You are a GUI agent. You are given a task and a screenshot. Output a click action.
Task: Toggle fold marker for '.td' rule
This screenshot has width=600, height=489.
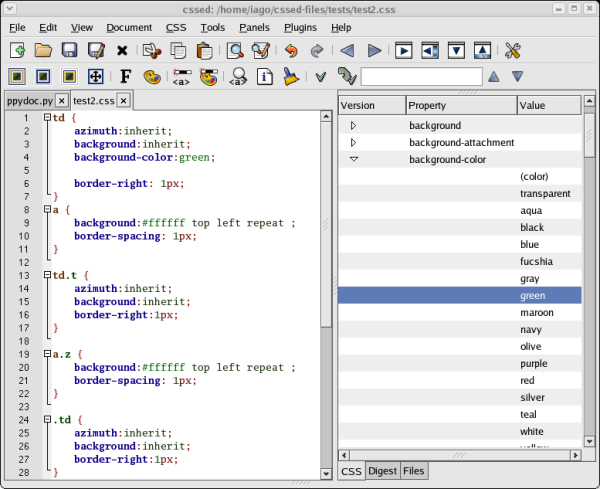tap(47, 420)
